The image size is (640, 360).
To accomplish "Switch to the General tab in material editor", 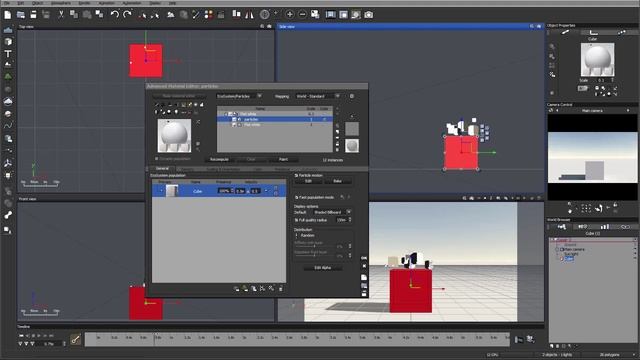I will tap(162, 168).
